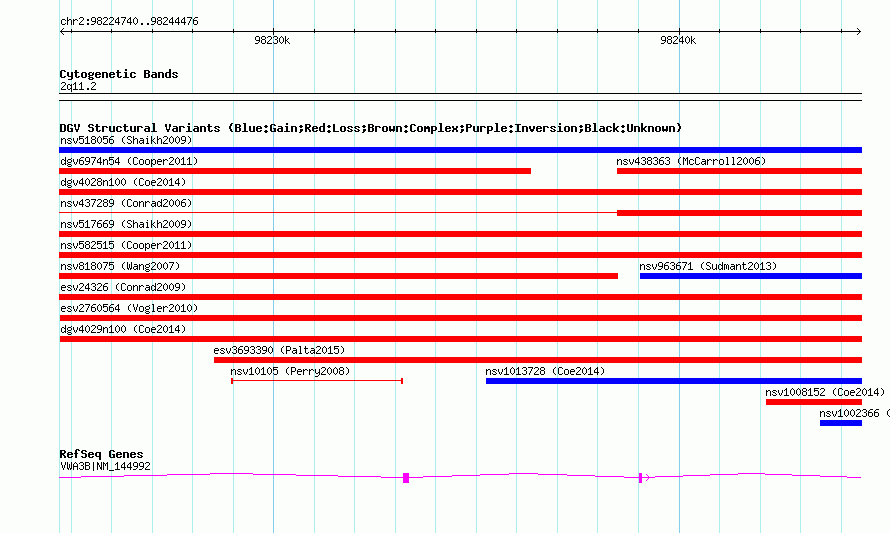The width and height of the screenshot is (890, 533).
Task: Click the blue nsv1002366 gain bar
Action: click(841, 423)
